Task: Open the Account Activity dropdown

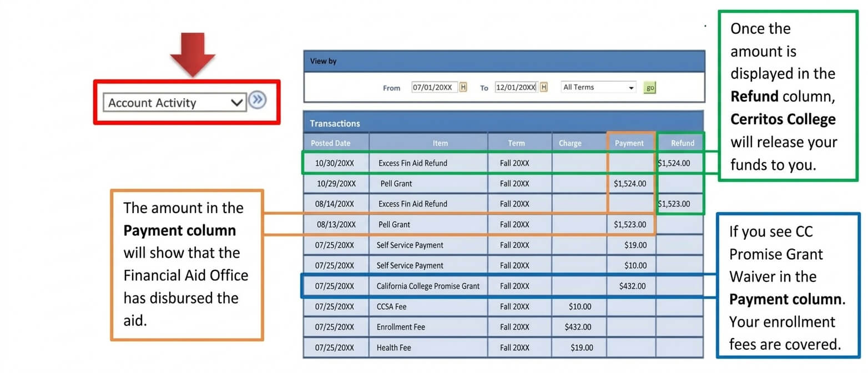Action: pos(174,102)
